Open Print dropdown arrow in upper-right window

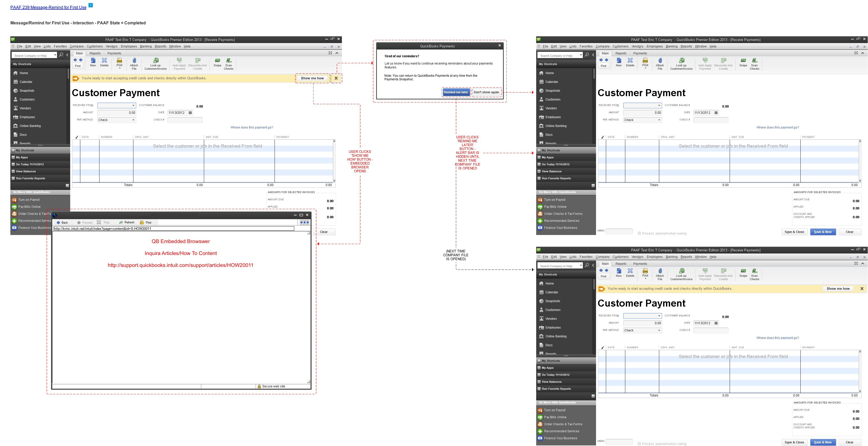pos(645,68)
